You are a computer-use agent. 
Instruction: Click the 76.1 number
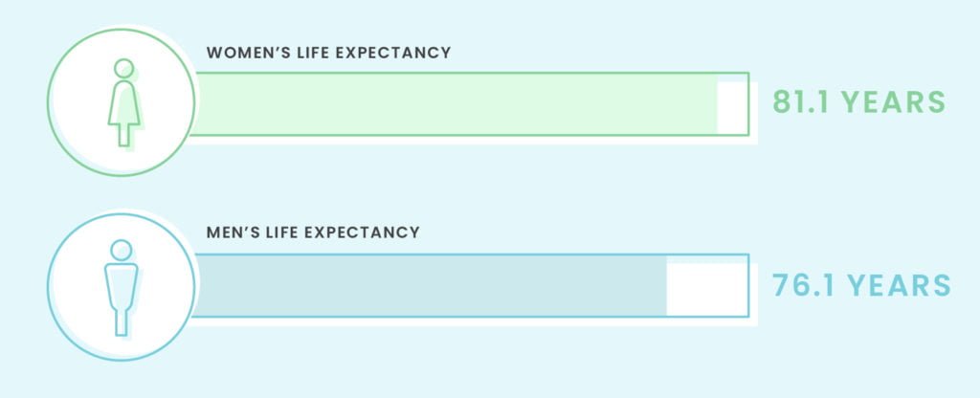(x=803, y=285)
